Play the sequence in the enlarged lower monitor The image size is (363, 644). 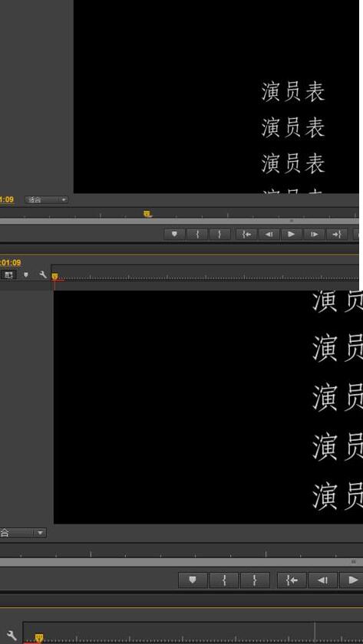pyautogui.click(x=351, y=580)
